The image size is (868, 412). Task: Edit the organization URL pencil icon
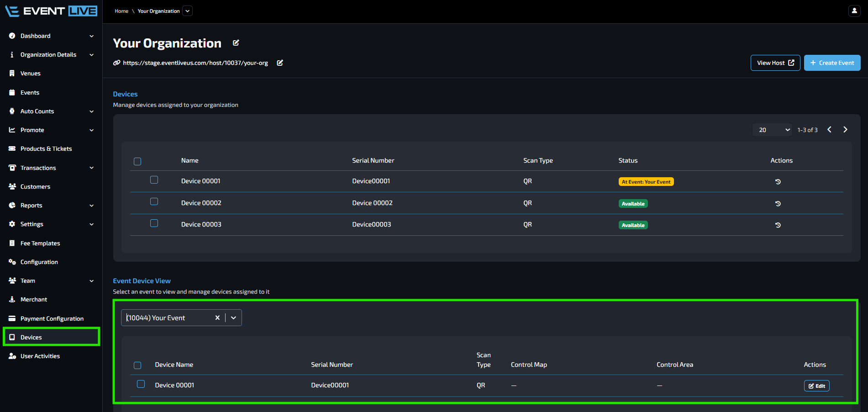280,63
